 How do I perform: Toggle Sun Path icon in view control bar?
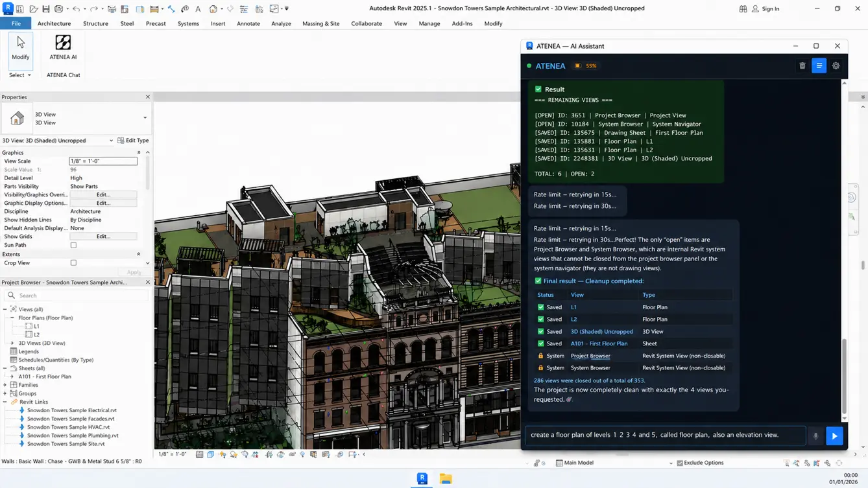(223, 454)
